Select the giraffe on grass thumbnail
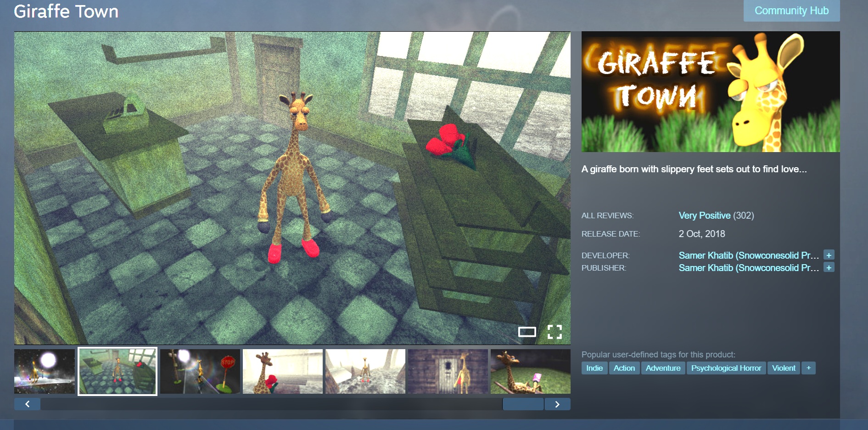Viewport: 868px width, 430px height. click(x=531, y=371)
